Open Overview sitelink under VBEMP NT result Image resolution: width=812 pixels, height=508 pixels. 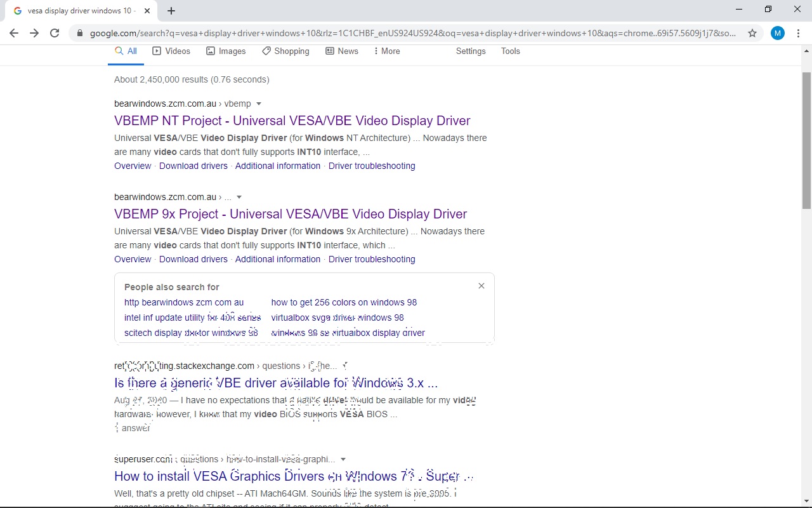point(133,166)
